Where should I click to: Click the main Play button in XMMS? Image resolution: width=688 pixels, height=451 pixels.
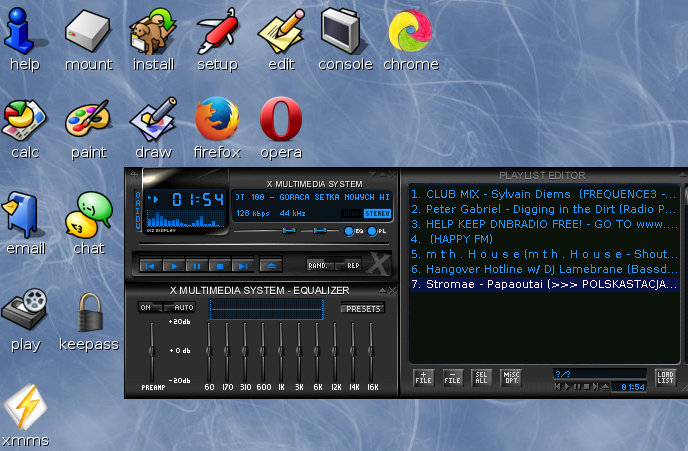pyautogui.click(x=174, y=265)
